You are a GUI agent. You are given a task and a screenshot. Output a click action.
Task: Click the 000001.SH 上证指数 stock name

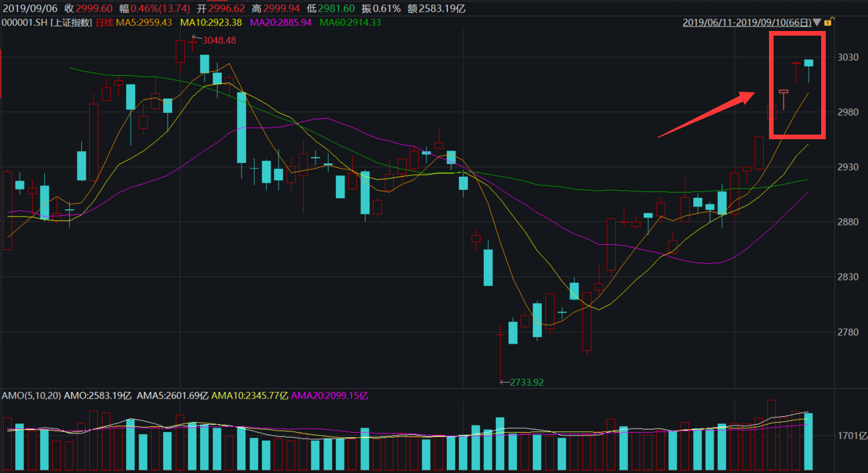pyautogui.click(x=47, y=22)
